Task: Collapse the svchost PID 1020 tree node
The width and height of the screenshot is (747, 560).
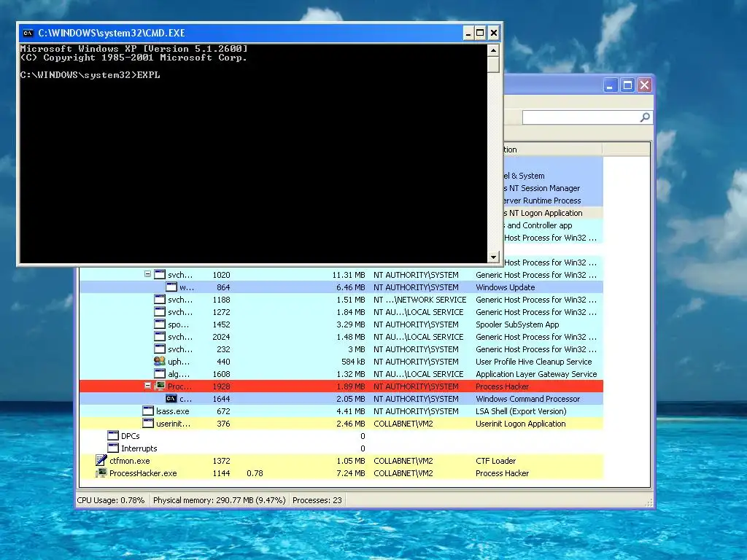Action: pos(147,274)
